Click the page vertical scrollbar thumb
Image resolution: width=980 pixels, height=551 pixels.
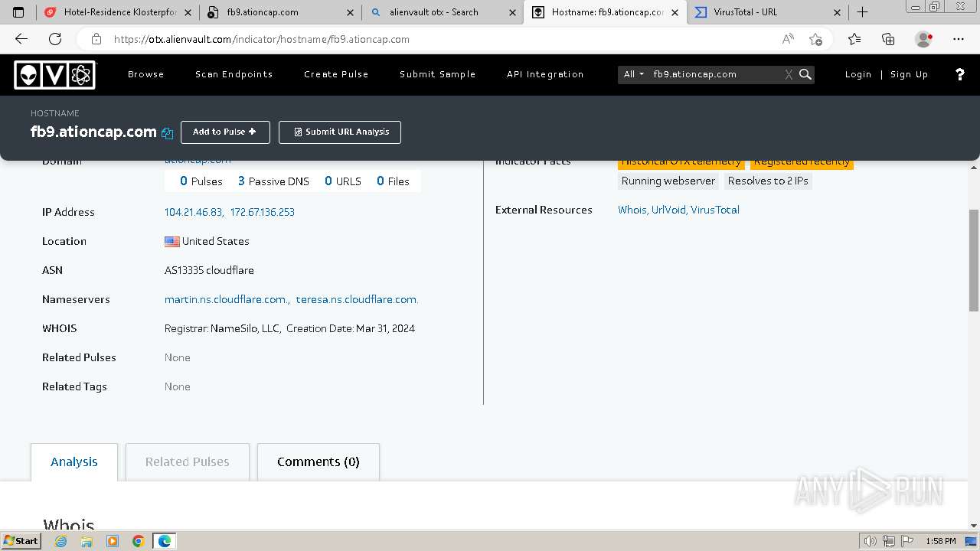[x=974, y=260]
